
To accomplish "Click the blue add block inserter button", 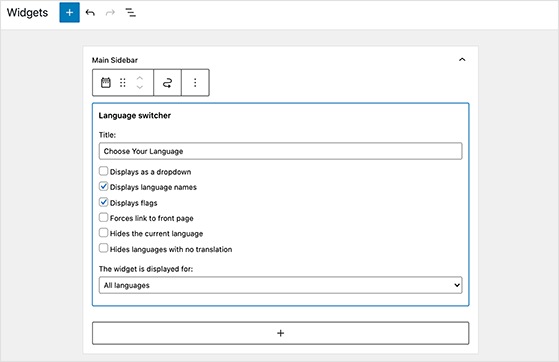I will pyautogui.click(x=70, y=12).
